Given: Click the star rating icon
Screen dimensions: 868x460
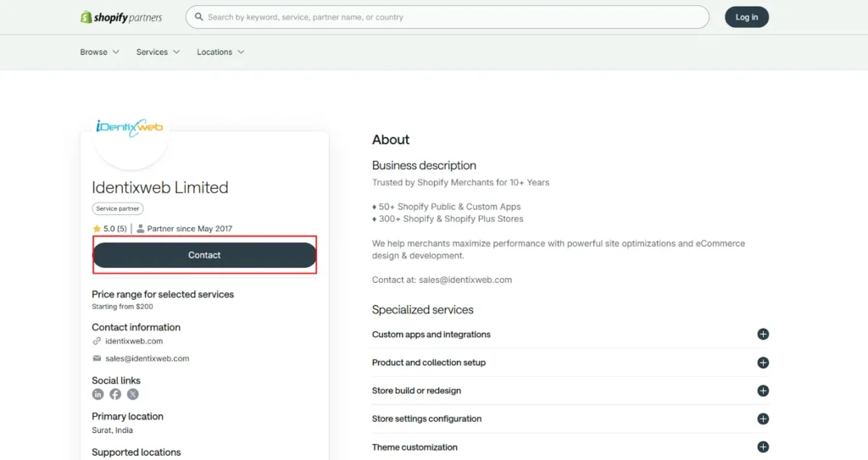Looking at the screenshot, I should click(97, 229).
